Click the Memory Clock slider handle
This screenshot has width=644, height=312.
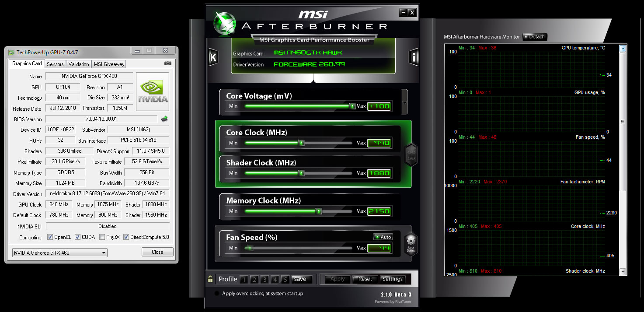tap(319, 211)
